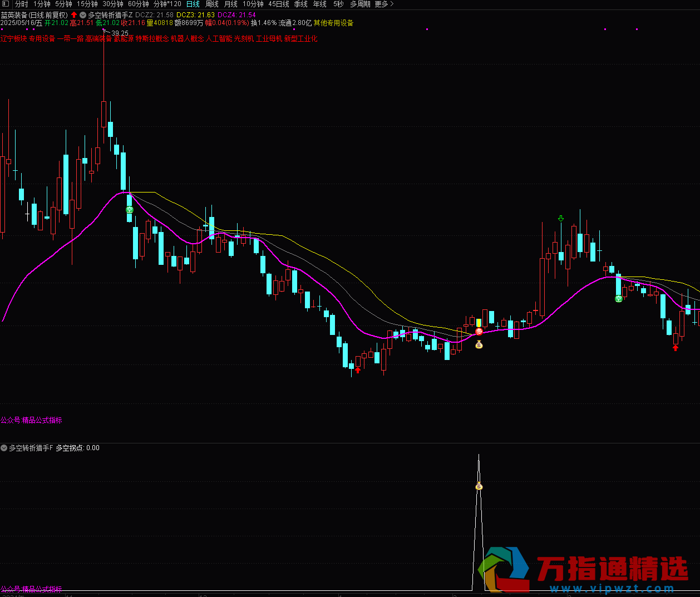Click the sub-chart indicator name 多空转折猎手F

31,448
